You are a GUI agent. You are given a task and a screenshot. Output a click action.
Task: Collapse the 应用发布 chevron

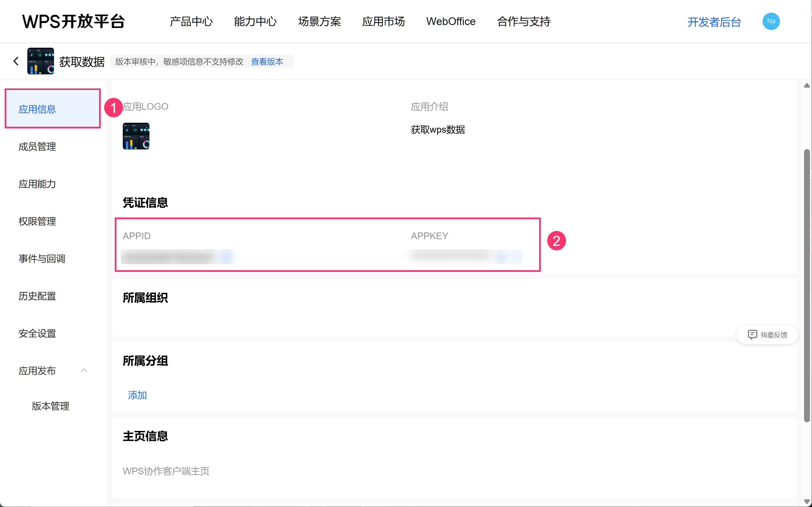84,370
